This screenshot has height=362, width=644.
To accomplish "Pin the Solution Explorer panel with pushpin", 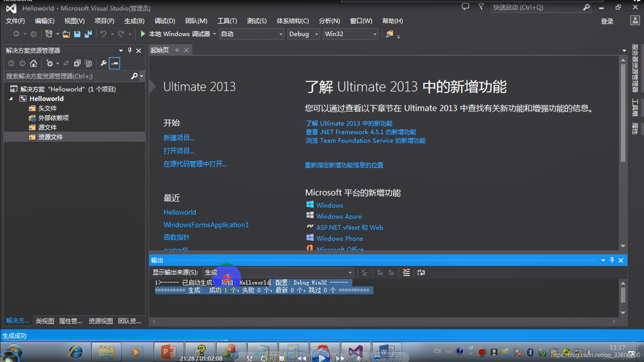I will (129, 50).
